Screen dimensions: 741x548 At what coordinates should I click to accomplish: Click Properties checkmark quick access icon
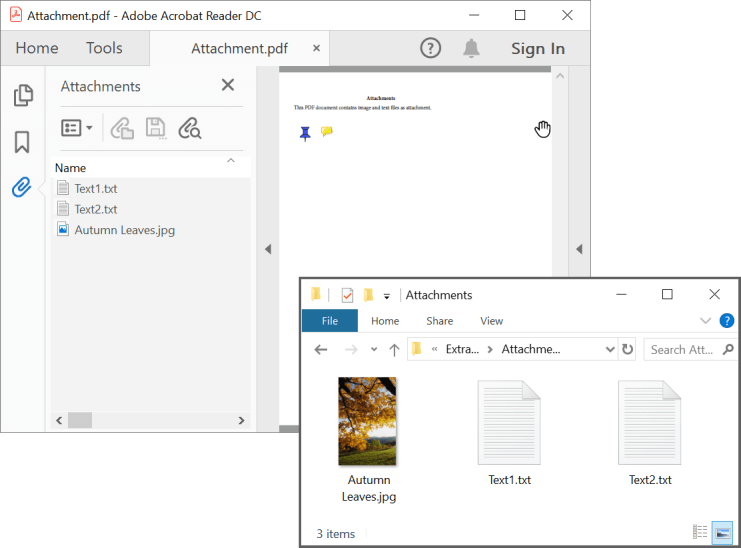click(347, 295)
